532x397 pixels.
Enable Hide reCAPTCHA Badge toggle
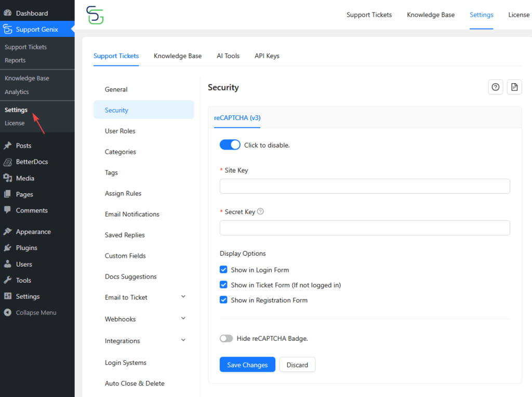(x=227, y=338)
